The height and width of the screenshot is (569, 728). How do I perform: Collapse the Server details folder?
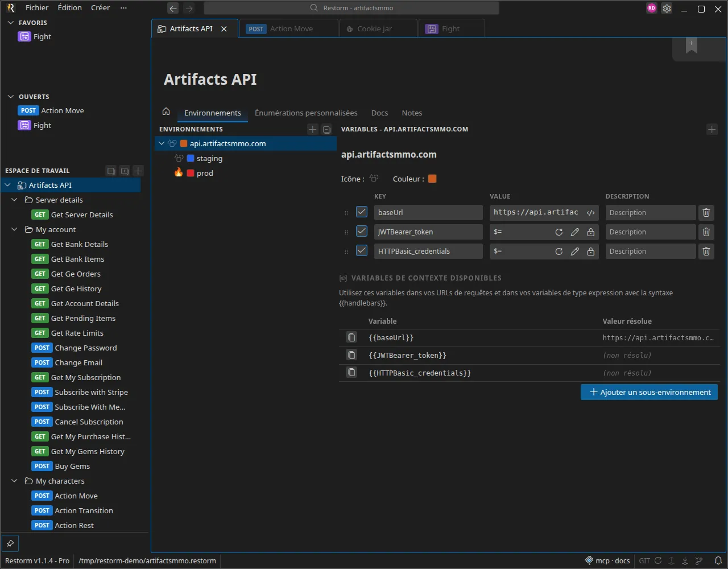[x=15, y=200]
